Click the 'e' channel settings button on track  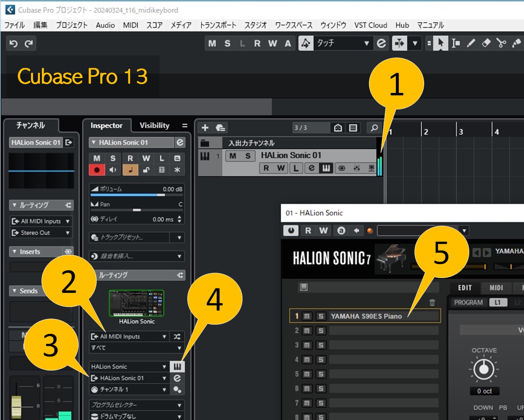311,168
